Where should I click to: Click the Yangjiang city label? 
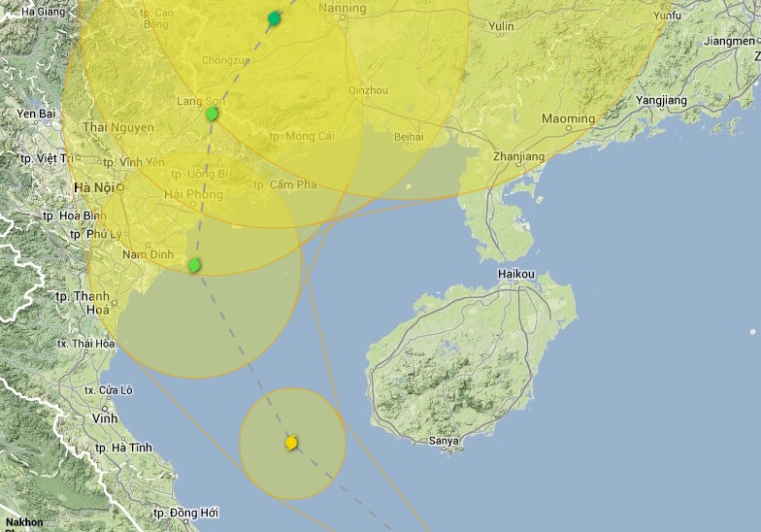(661, 100)
